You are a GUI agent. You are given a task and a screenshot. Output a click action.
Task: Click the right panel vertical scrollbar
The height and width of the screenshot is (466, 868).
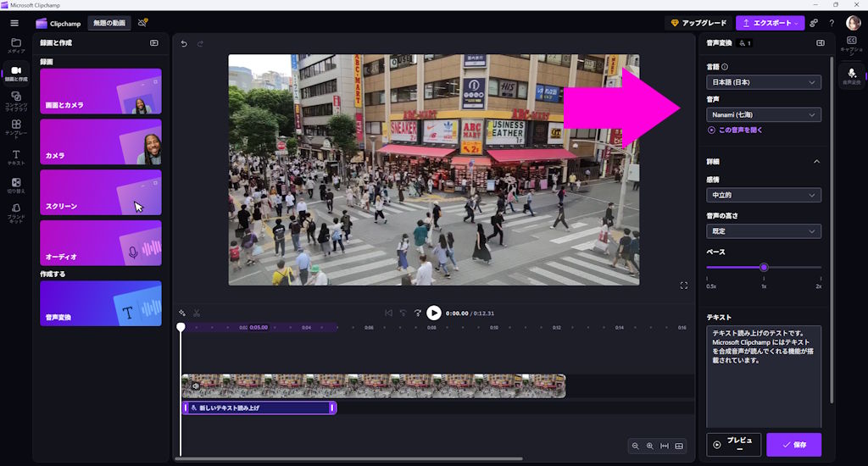tap(831, 230)
